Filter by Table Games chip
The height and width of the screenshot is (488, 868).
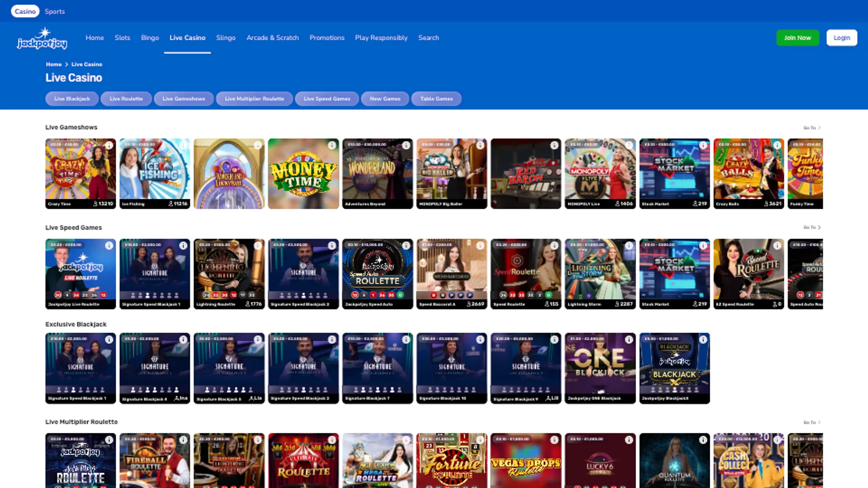tap(437, 99)
